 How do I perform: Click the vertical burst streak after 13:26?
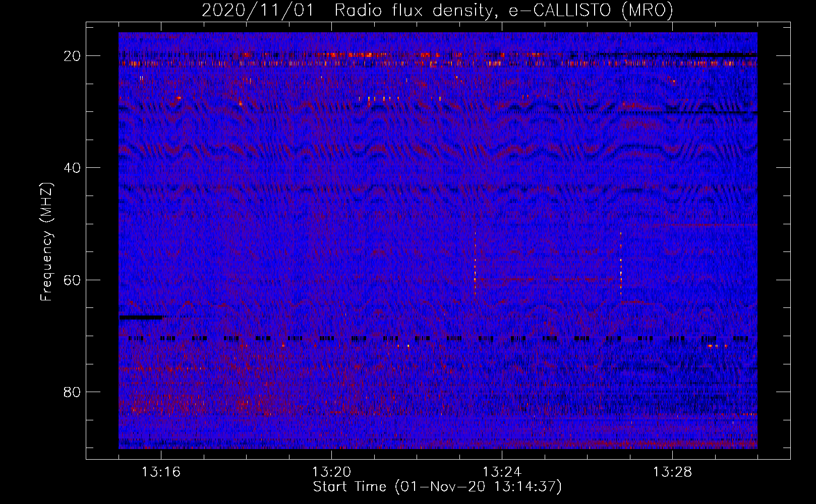621,264
